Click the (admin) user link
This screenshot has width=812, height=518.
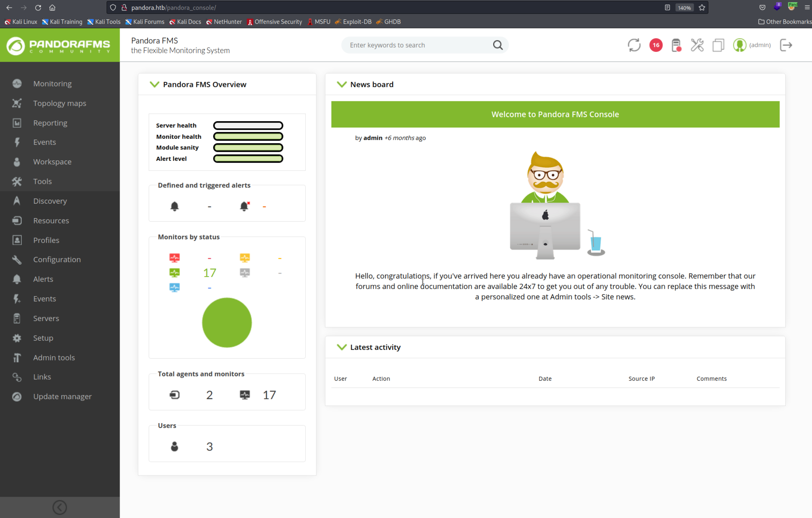click(x=760, y=45)
